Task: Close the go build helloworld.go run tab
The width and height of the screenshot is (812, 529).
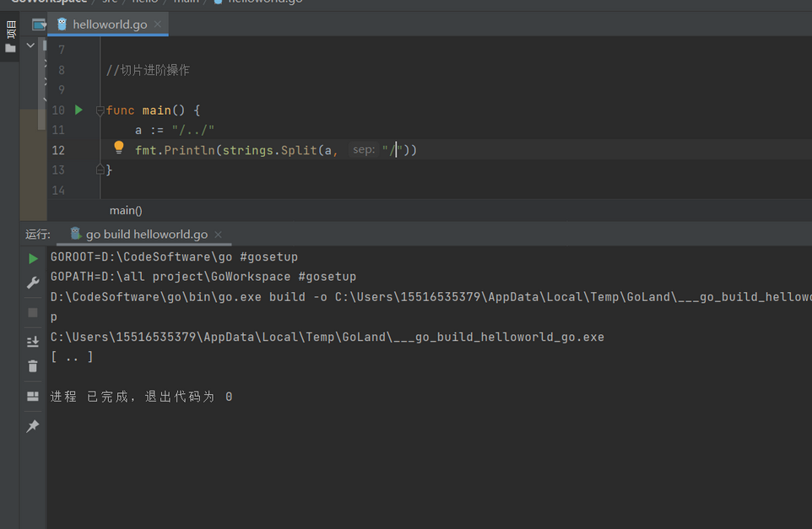Action: (218, 235)
